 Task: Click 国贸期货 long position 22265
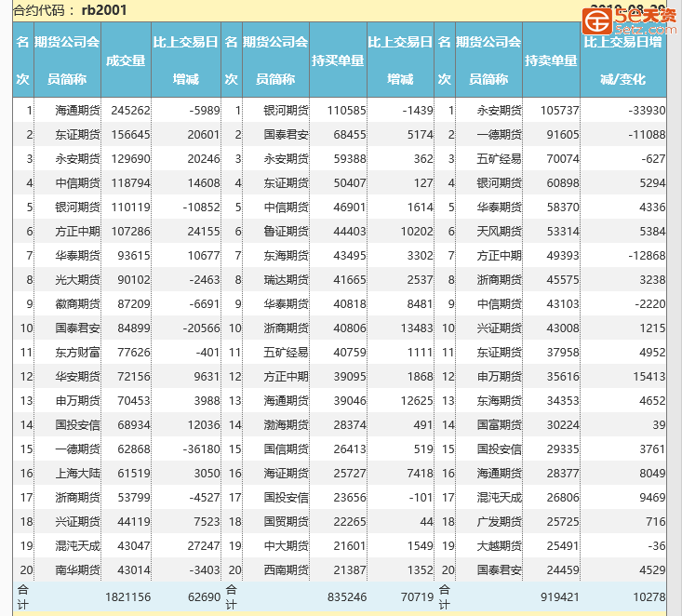point(350,522)
